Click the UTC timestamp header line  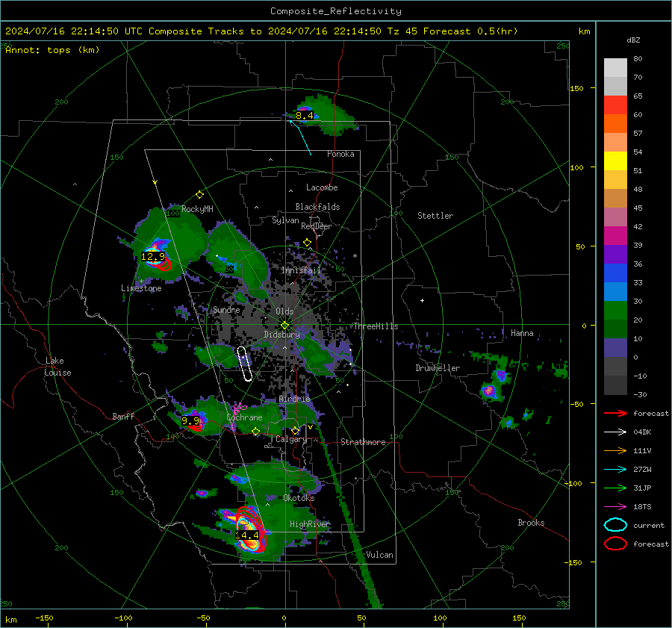[x=261, y=31]
